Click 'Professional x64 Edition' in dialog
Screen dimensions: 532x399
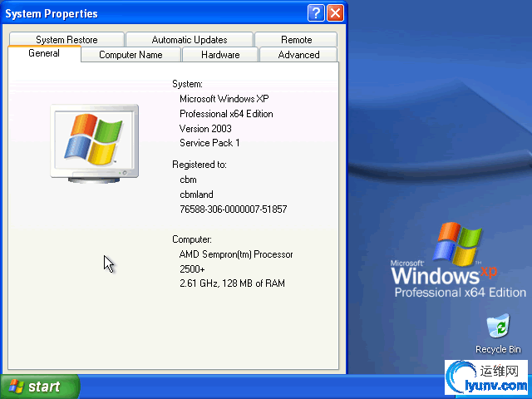click(226, 114)
